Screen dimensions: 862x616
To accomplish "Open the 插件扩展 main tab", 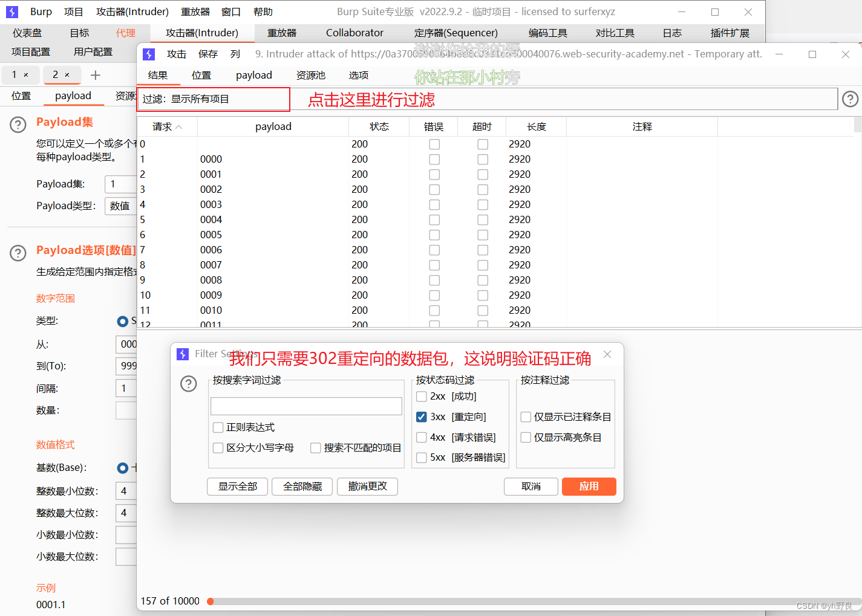I will tap(730, 33).
